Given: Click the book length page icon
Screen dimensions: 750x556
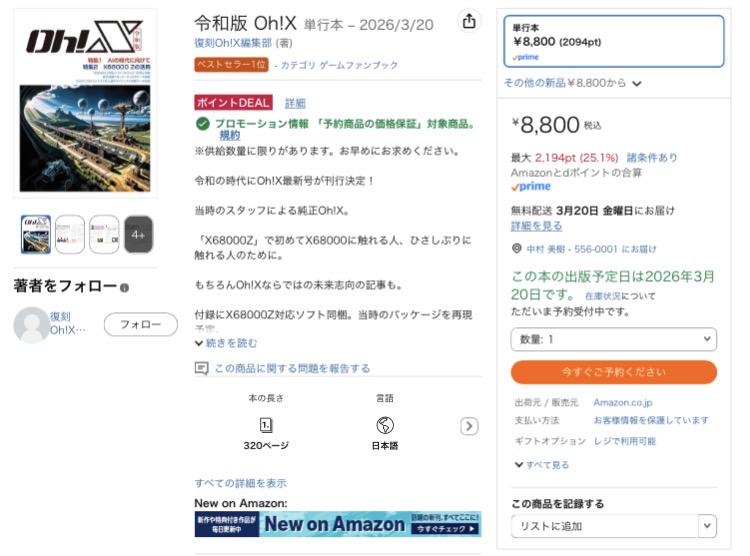Looking at the screenshot, I should click(266, 425).
